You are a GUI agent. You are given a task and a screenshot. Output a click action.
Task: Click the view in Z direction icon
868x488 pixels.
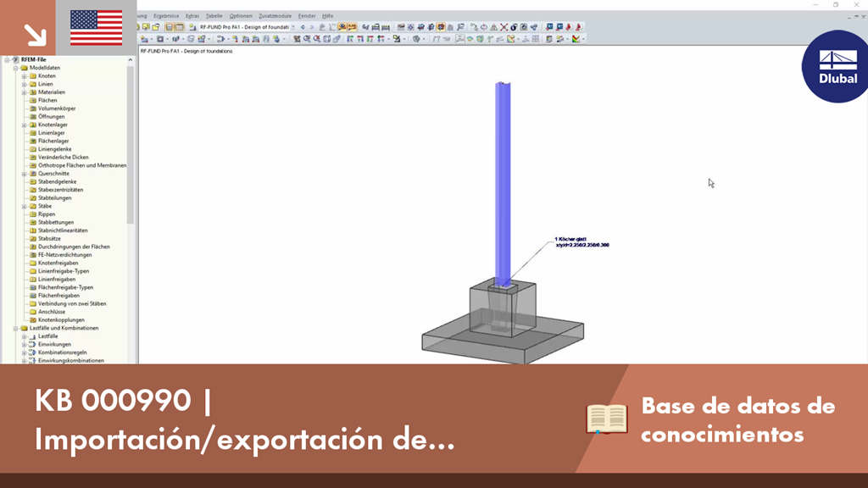click(x=370, y=39)
